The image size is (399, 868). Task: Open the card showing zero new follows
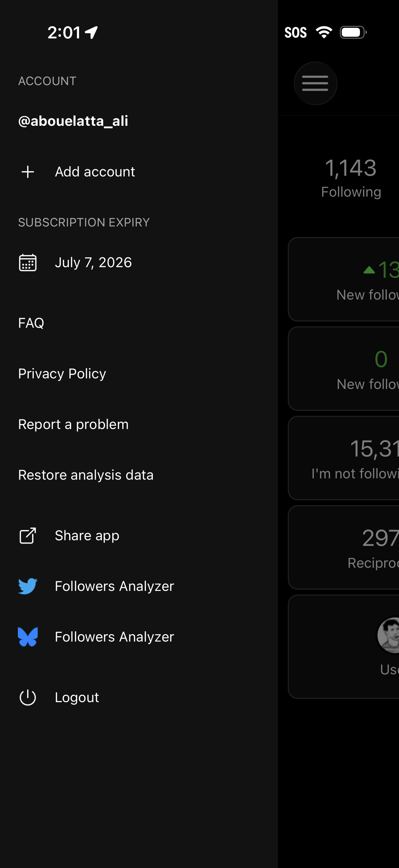pyautogui.click(x=354, y=369)
